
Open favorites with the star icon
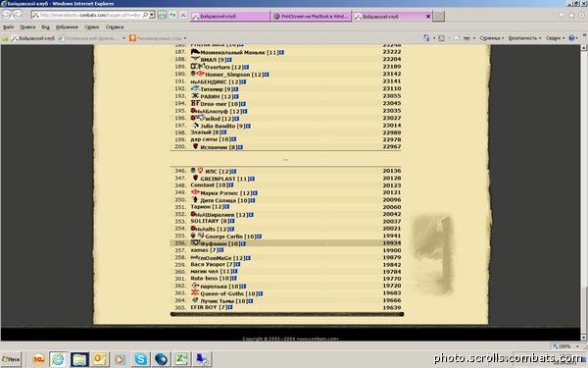coord(571,16)
